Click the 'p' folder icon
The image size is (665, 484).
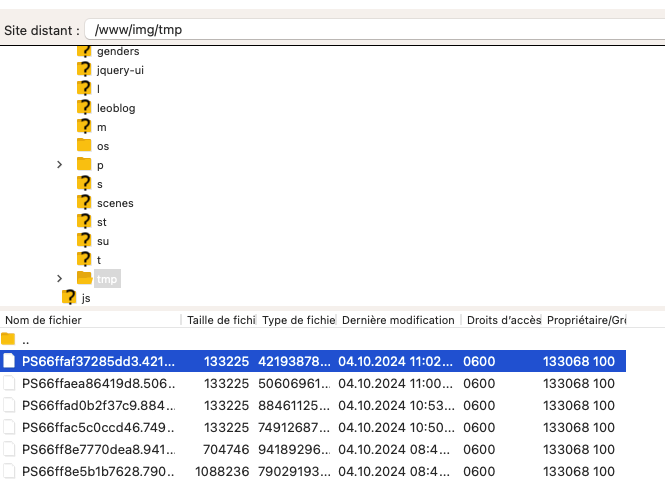(x=84, y=164)
